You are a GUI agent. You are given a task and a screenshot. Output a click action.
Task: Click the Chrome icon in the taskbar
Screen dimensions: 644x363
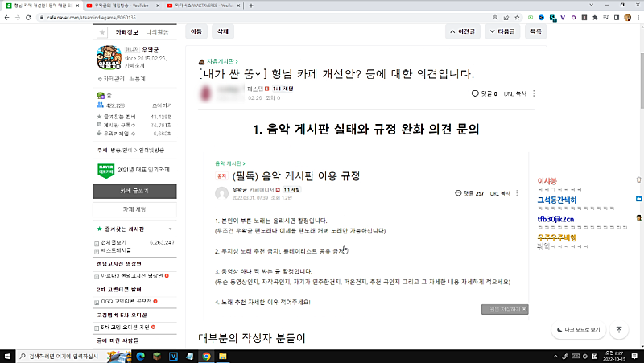[206, 356]
